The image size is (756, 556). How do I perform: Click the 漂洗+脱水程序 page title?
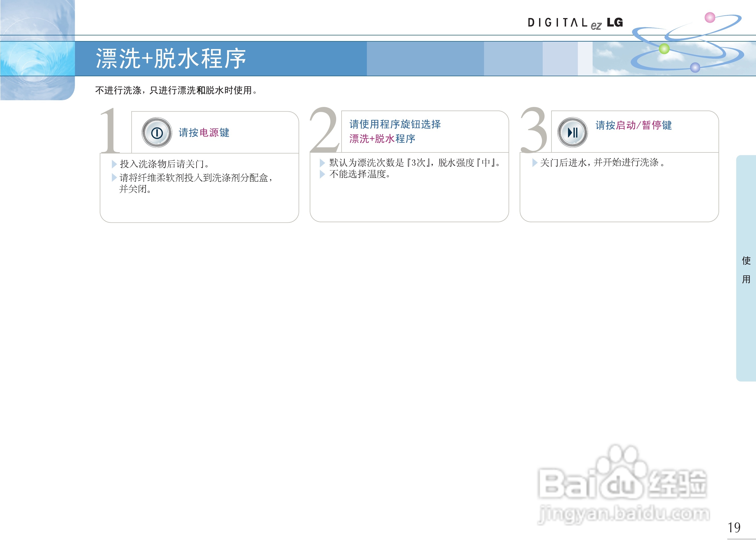171,59
